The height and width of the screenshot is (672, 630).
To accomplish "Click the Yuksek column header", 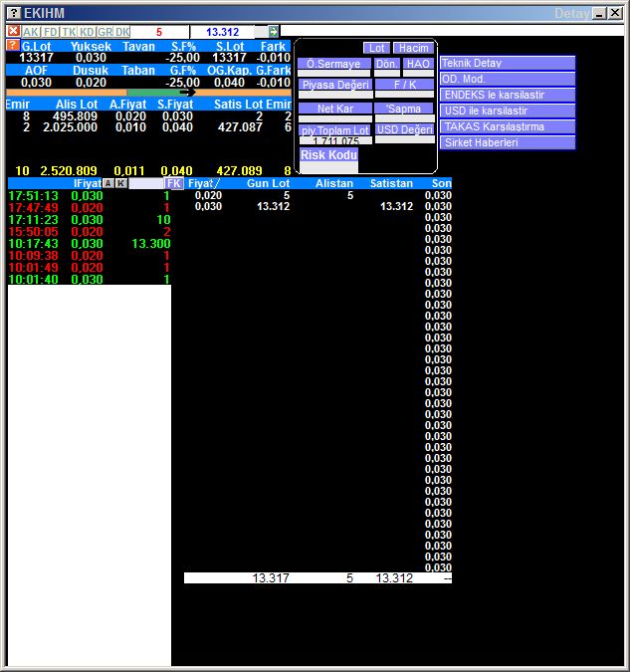I will [91, 46].
